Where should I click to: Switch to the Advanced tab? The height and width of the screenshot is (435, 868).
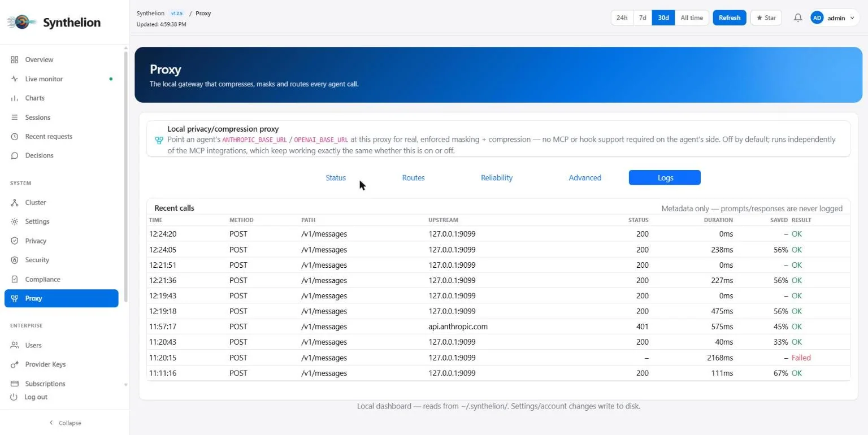pos(585,178)
